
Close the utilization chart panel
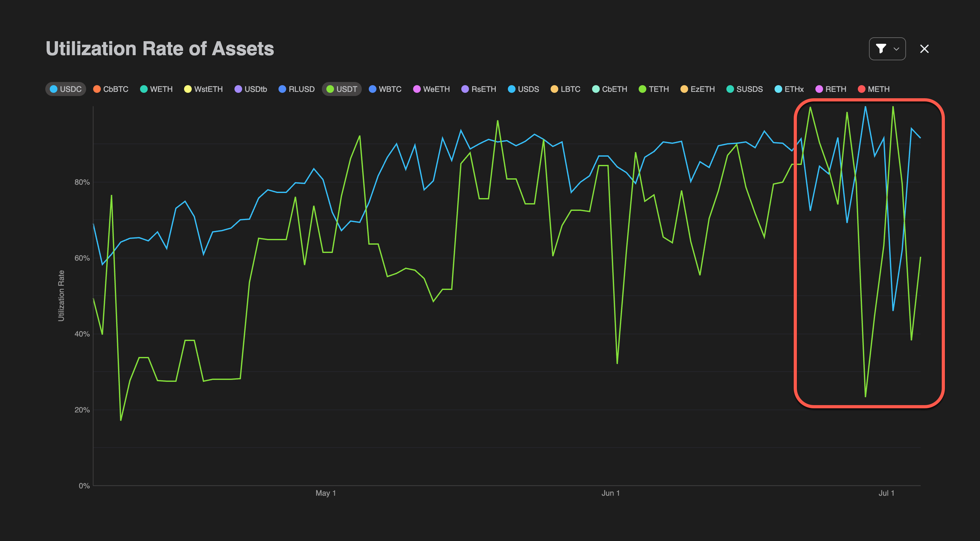point(924,49)
